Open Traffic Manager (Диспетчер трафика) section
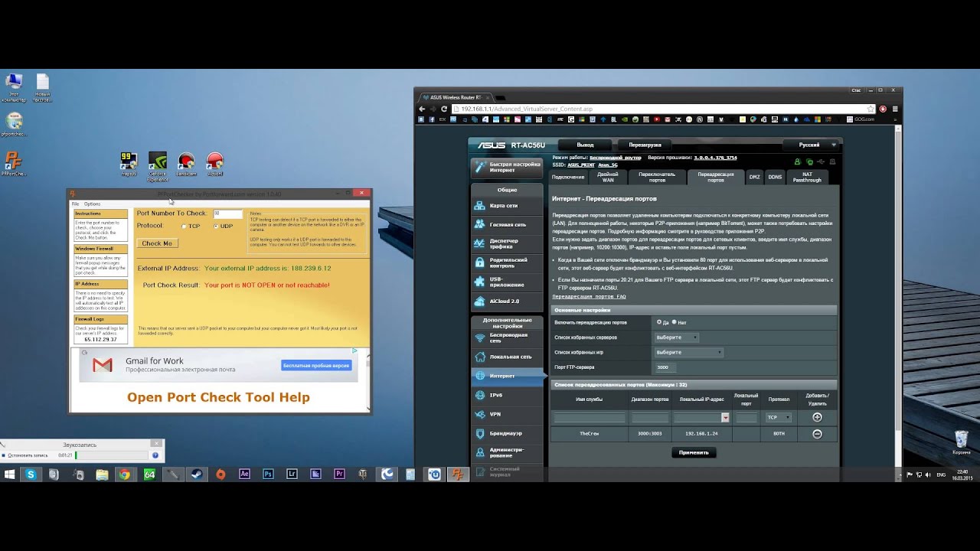Screen dimensions: 980x551 coord(507,244)
